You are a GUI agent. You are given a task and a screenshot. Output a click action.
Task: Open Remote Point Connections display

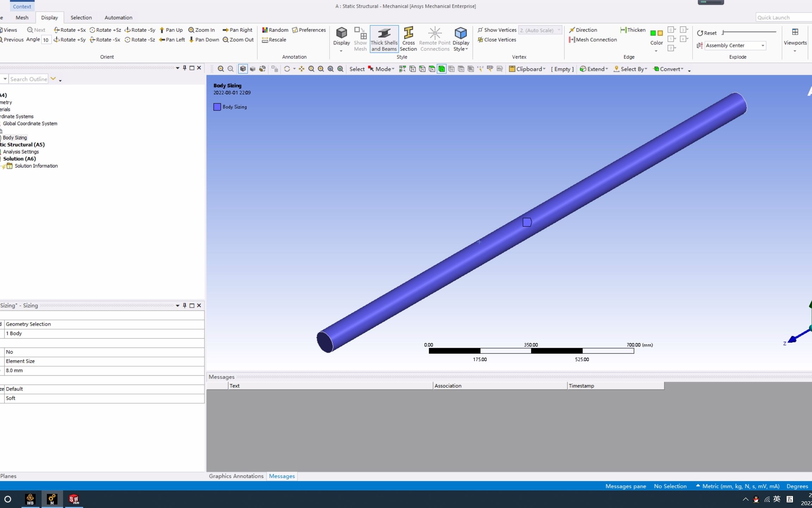(x=435, y=39)
